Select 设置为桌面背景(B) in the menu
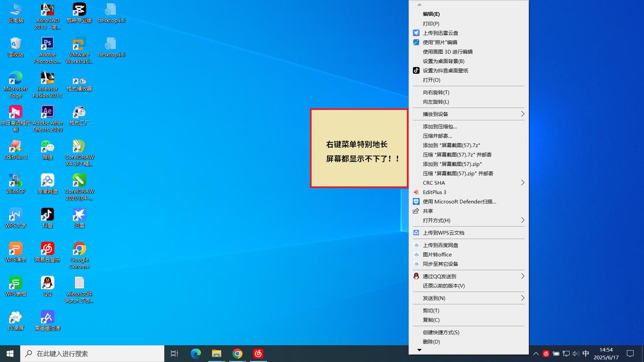644x362 pixels. click(469, 61)
